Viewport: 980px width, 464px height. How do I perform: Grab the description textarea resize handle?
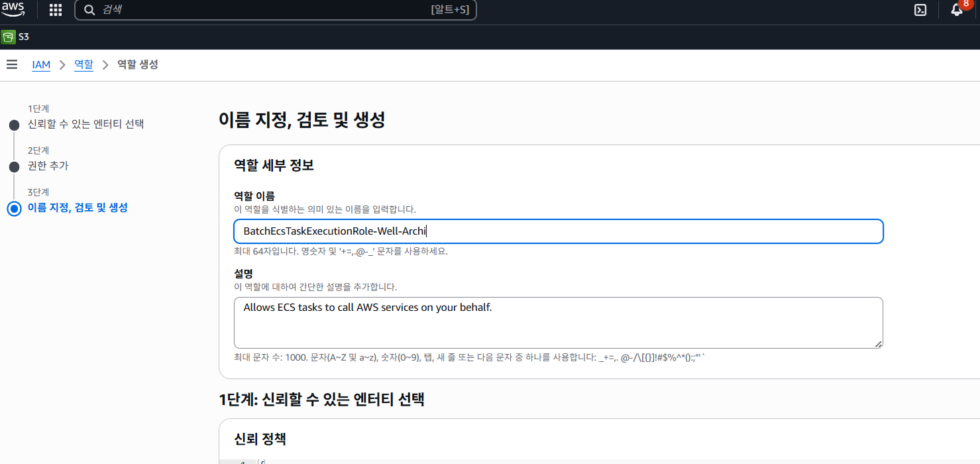[878, 343]
